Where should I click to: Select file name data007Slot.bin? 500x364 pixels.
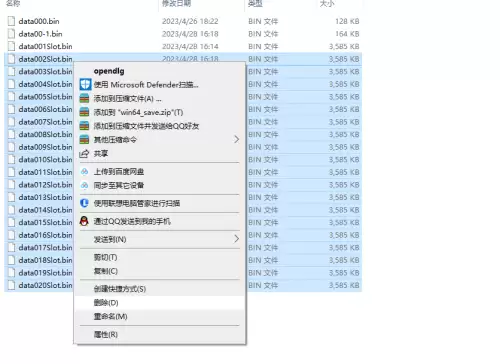pyautogui.click(x=45, y=122)
